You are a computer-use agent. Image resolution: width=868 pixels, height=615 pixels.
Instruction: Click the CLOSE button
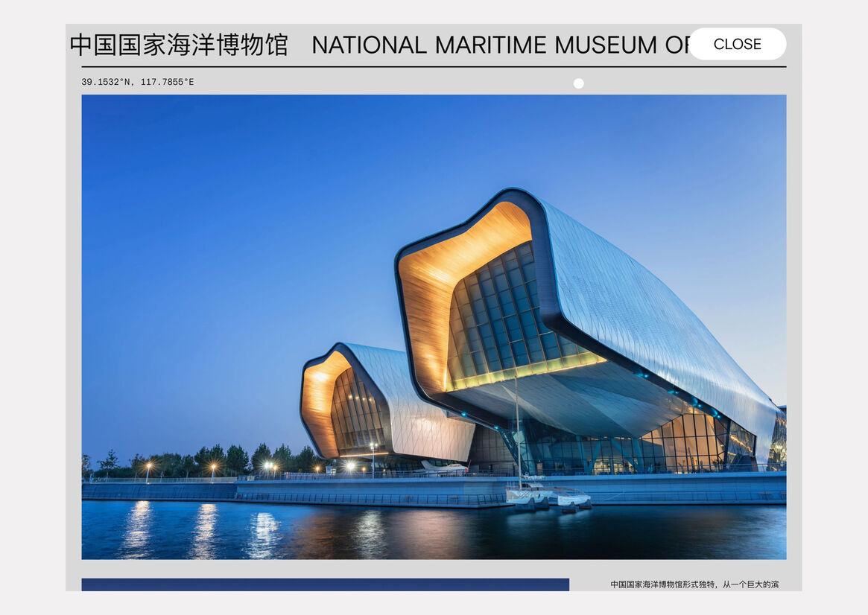pyautogui.click(x=737, y=44)
